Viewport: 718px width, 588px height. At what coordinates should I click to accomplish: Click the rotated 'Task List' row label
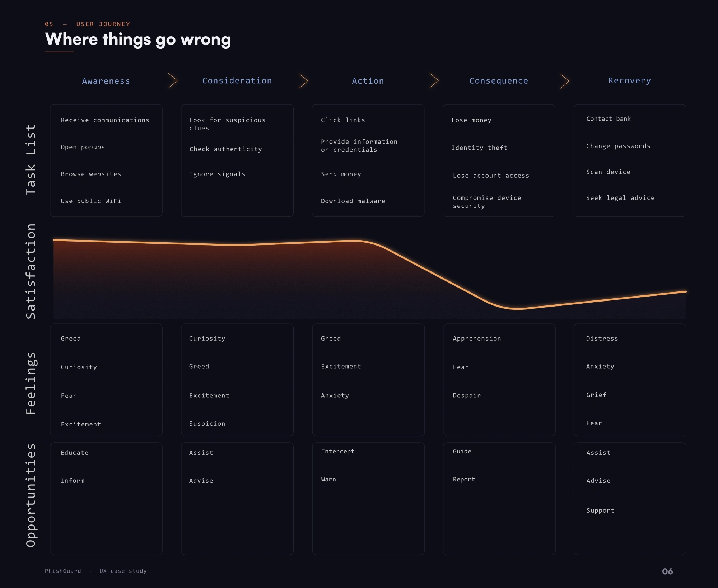(x=31, y=160)
